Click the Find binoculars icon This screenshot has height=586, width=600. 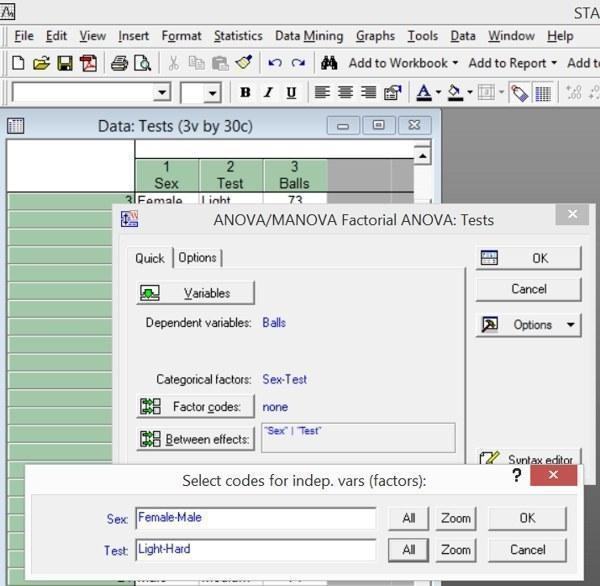coord(329,63)
